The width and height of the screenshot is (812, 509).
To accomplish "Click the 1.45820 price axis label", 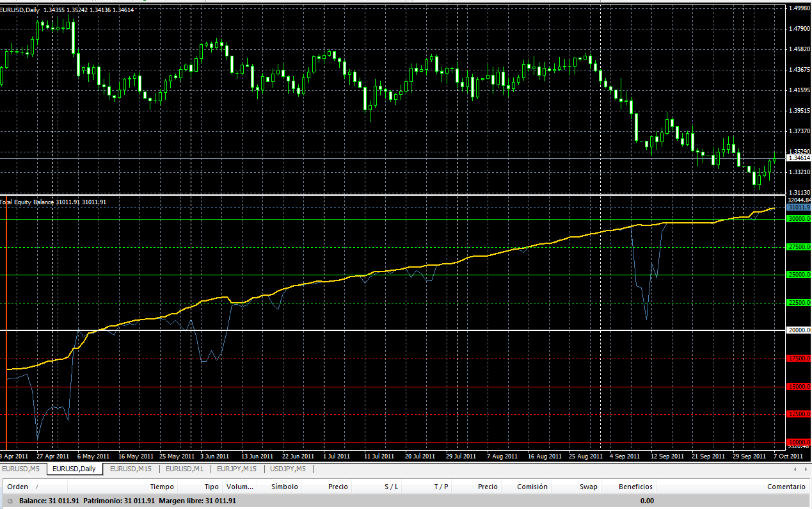I will tap(799, 49).
